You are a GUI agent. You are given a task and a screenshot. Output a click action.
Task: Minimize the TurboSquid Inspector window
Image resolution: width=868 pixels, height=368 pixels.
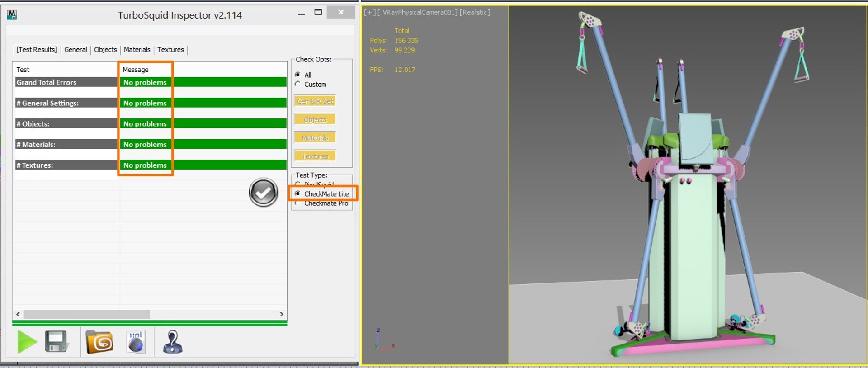(302, 13)
